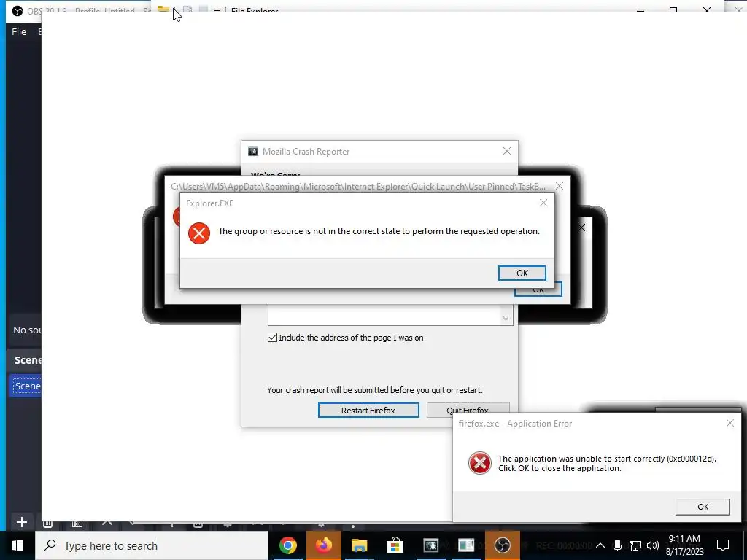
Task: Open Microsoft Store from the taskbar
Action: [395, 545]
